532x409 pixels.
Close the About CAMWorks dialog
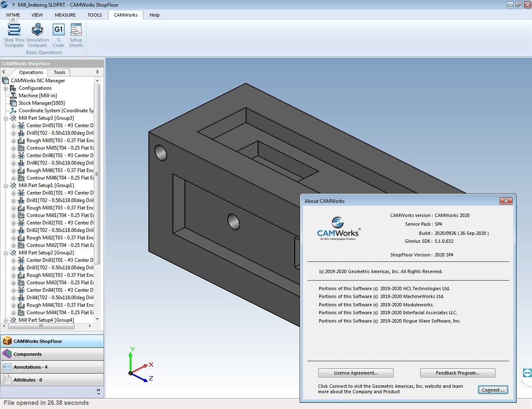coord(506,201)
